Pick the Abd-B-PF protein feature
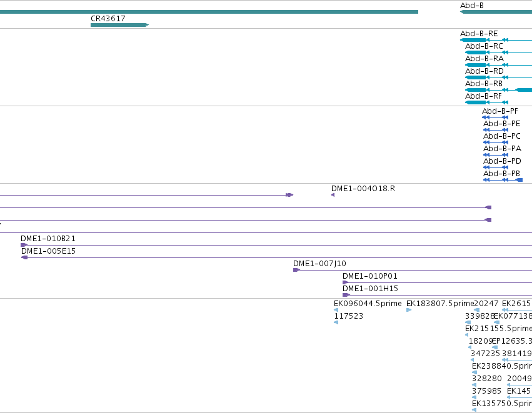The height and width of the screenshot is (413, 532). 495,117
